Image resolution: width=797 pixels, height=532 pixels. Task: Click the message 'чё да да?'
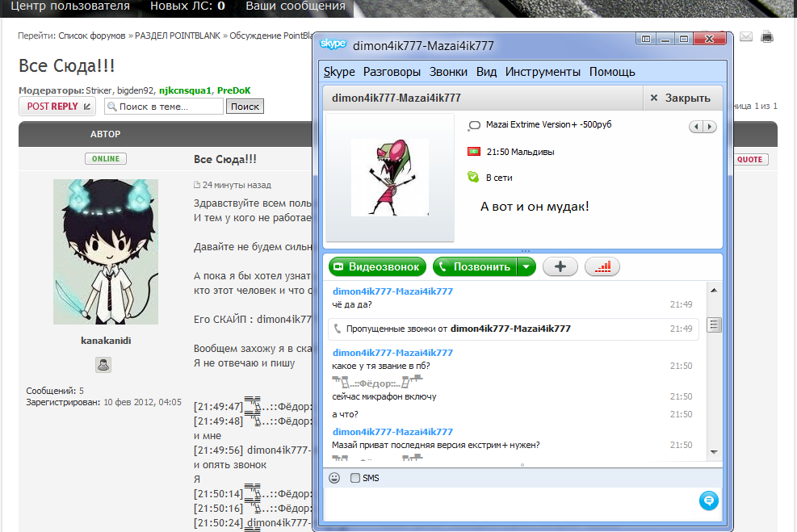(x=352, y=304)
